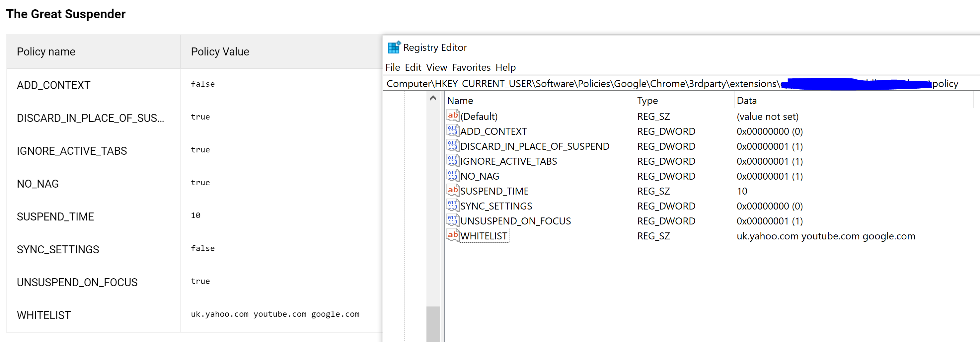Select the UNSUSPEND_ON_FOCUS registry value
The width and height of the screenshot is (980, 342).
pos(515,221)
